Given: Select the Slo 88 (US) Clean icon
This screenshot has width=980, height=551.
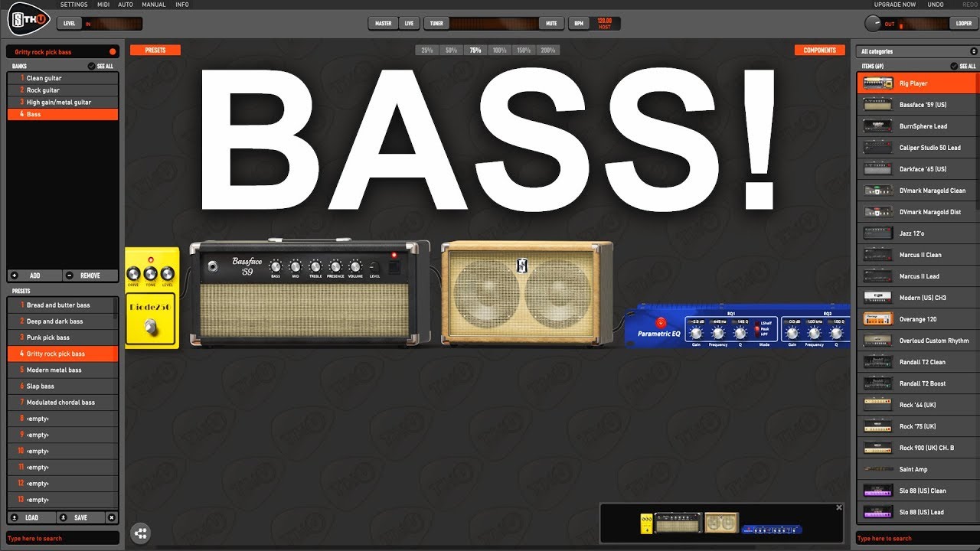Looking at the screenshot, I should pyautogui.click(x=877, y=491).
